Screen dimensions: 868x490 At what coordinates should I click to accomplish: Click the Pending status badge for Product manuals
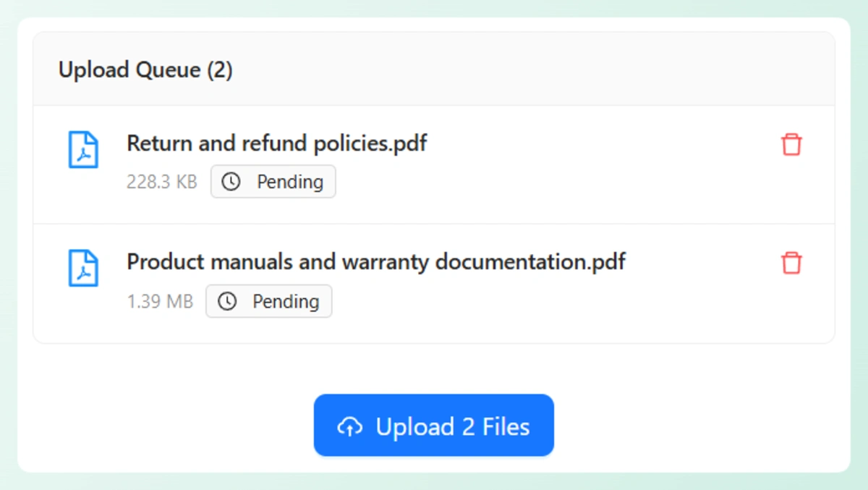click(269, 301)
